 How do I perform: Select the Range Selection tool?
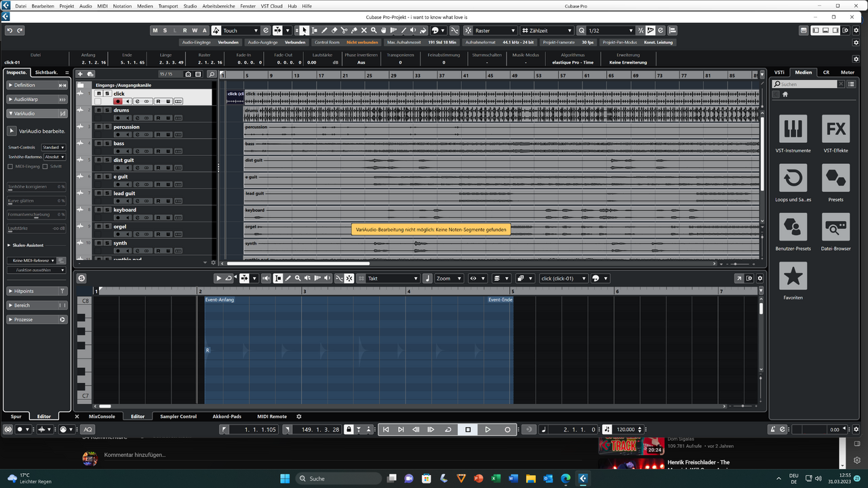tap(315, 30)
